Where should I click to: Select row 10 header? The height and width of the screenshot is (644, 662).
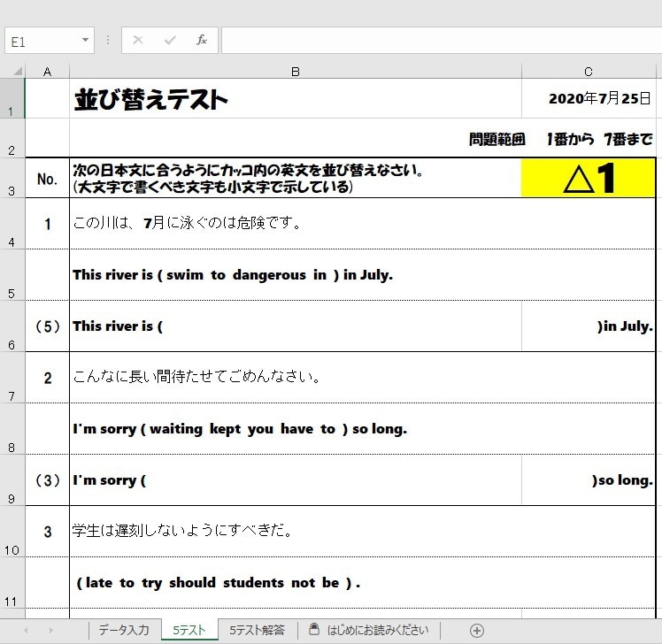tap(12, 532)
